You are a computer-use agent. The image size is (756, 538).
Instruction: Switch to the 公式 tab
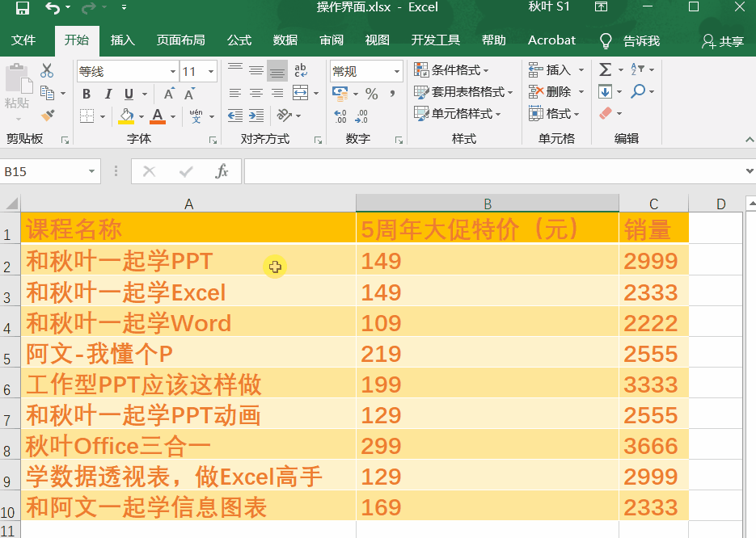[x=239, y=40]
